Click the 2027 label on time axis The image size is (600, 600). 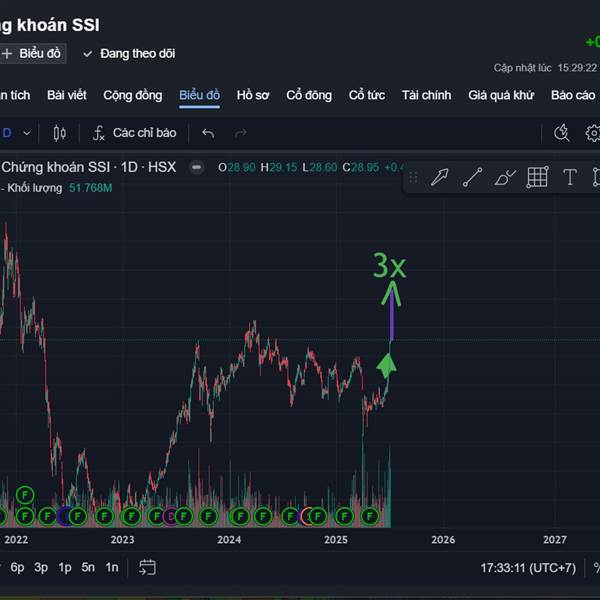pos(555,540)
